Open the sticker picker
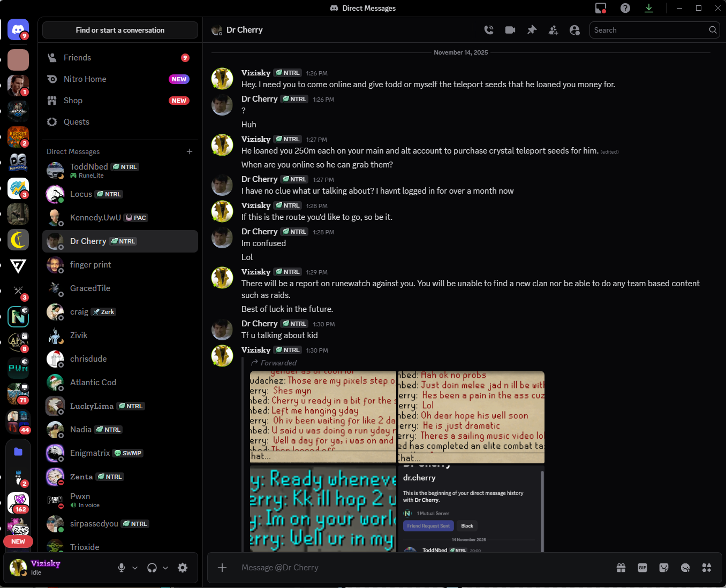The width and height of the screenshot is (726, 588). coord(664,568)
